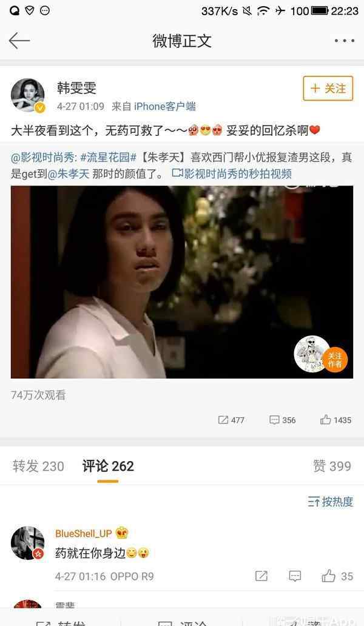Screen dimensions: 364x626
Task: Switch to the 转发 230 tab
Action: tap(38, 466)
